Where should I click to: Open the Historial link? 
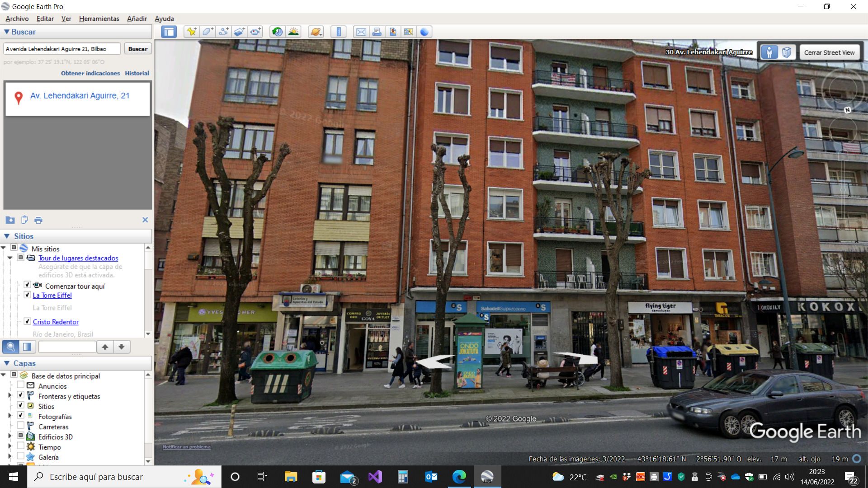pos(137,73)
